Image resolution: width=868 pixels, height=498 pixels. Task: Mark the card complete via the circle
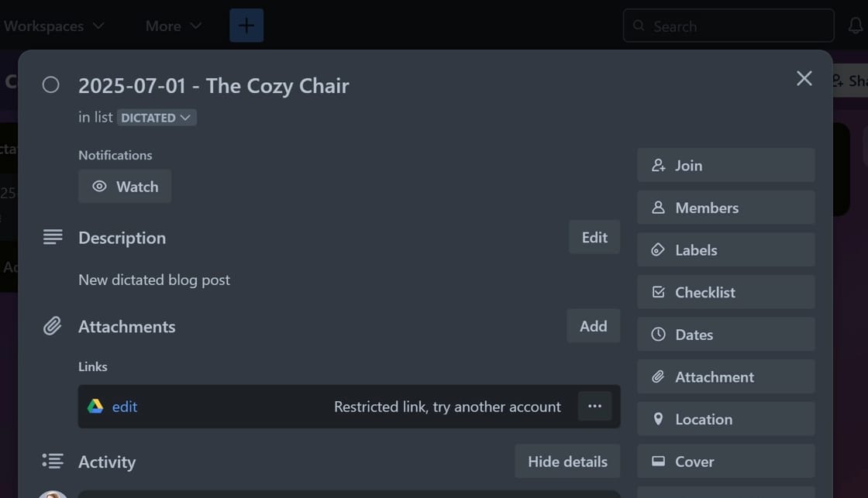pos(50,85)
